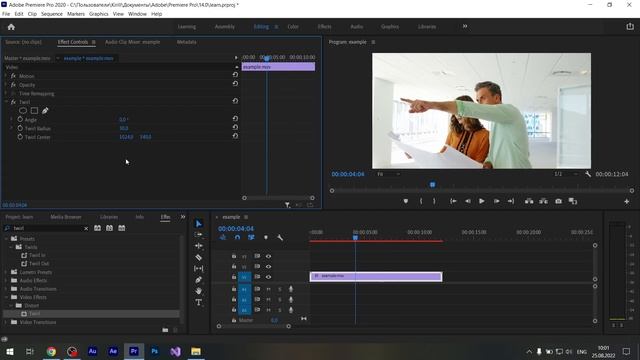This screenshot has width=640, height=360.
Task: Click the Lift button in Program monitor
Action: tap(529, 201)
